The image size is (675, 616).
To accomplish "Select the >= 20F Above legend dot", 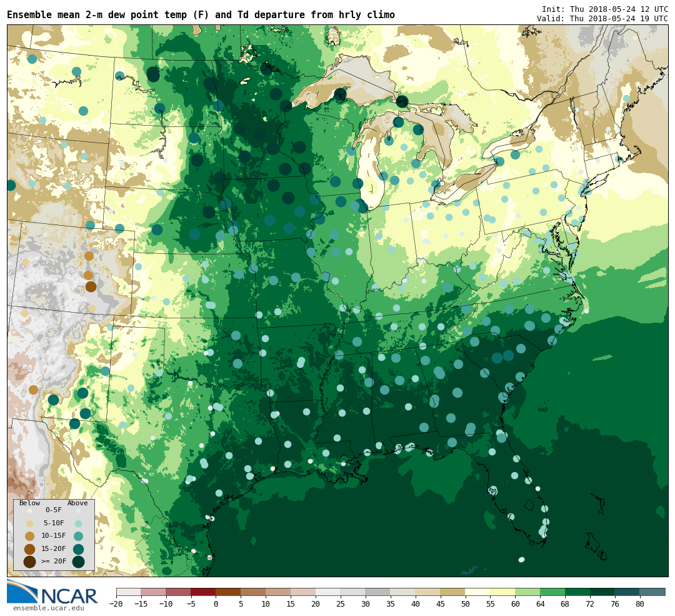I will pyautogui.click(x=78, y=562).
